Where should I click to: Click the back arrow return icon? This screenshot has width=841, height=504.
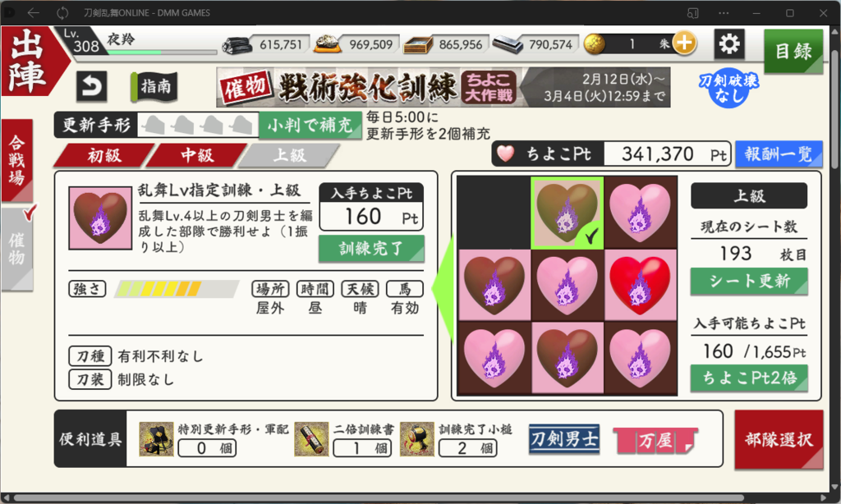(x=91, y=86)
